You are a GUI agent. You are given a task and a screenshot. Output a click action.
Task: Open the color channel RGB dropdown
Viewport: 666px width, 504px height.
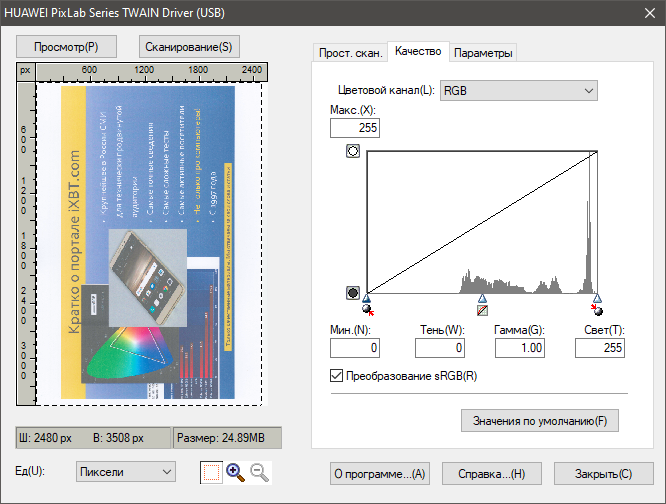519,90
